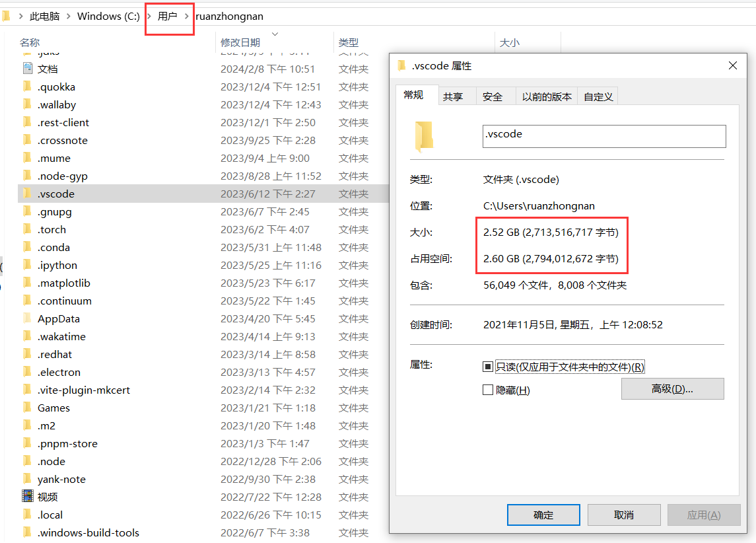This screenshot has width=756, height=543.
Task: Click the Games folder icon
Action: (x=28, y=408)
